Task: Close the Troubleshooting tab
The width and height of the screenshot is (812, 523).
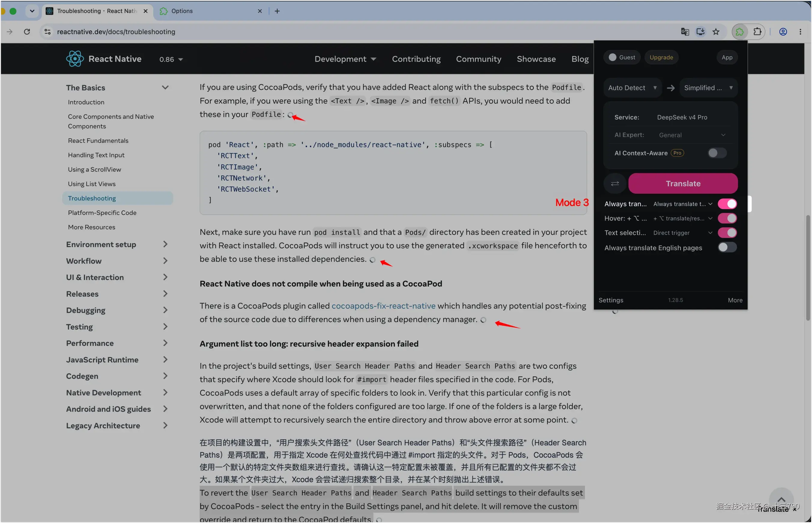Action: click(x=146, y=11)
